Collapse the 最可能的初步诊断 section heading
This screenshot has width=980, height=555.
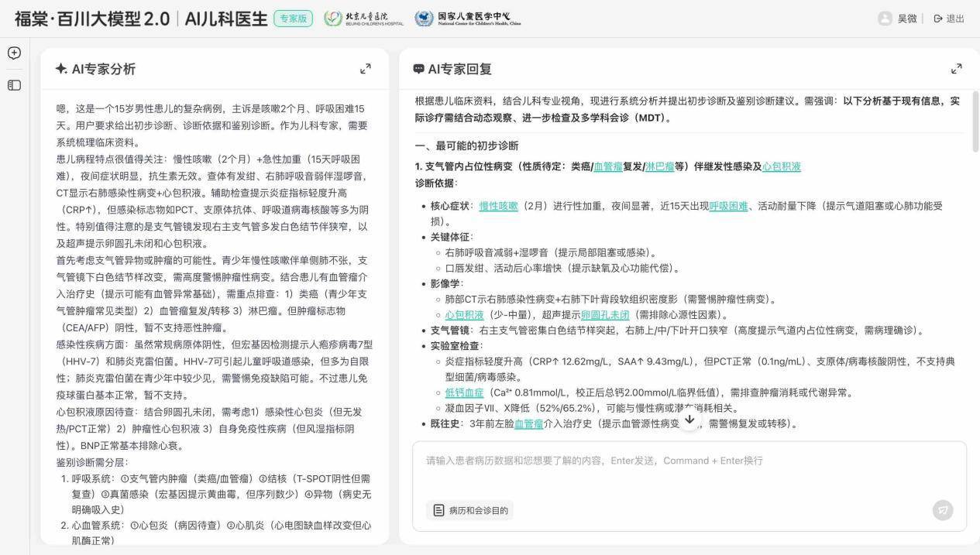(469, 145)
